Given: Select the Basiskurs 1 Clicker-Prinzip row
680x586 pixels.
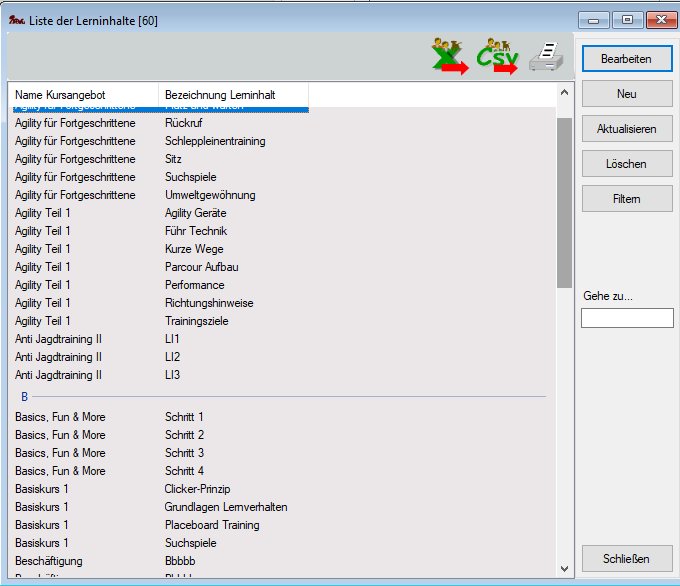Looking at the screenshot, I should pos(197,489).
